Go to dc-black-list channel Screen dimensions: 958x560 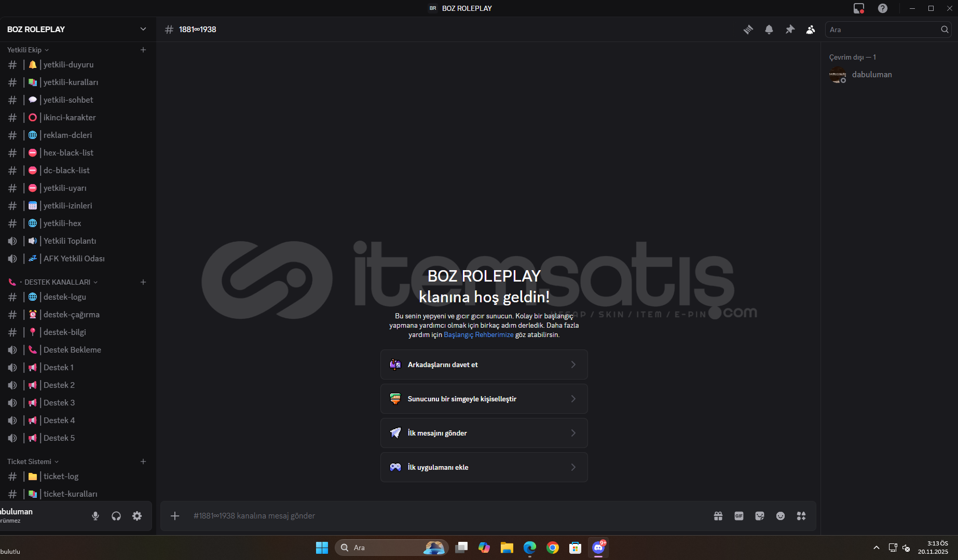tap(77, 171)
